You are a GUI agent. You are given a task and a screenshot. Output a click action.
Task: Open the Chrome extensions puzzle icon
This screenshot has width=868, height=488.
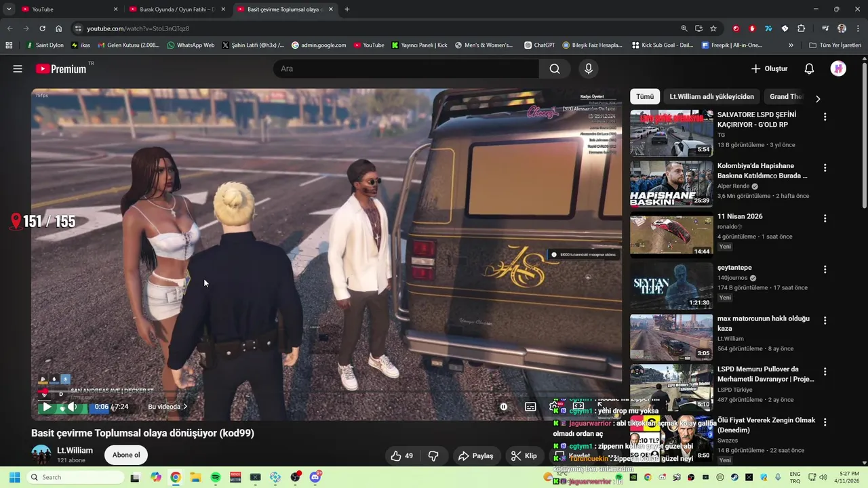(x=801, y=28)
